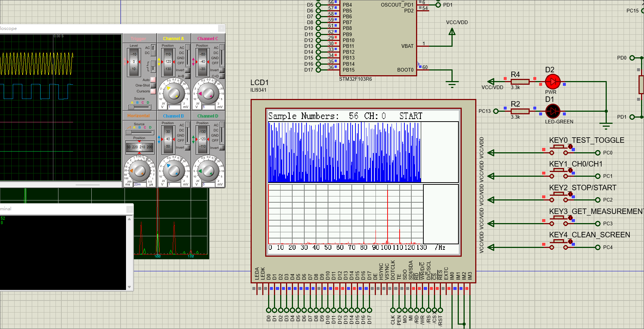The width and height of the screenshot is (644, 329).
Task: Click the ILI9341 model label
Action: [258, 90]
